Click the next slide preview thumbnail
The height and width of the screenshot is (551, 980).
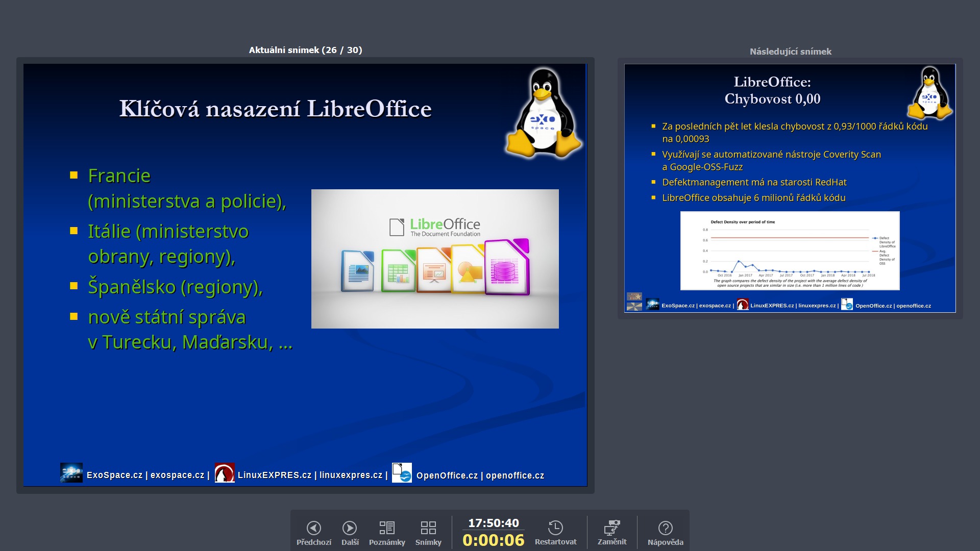pyautogui.click(x=790, y=188)
